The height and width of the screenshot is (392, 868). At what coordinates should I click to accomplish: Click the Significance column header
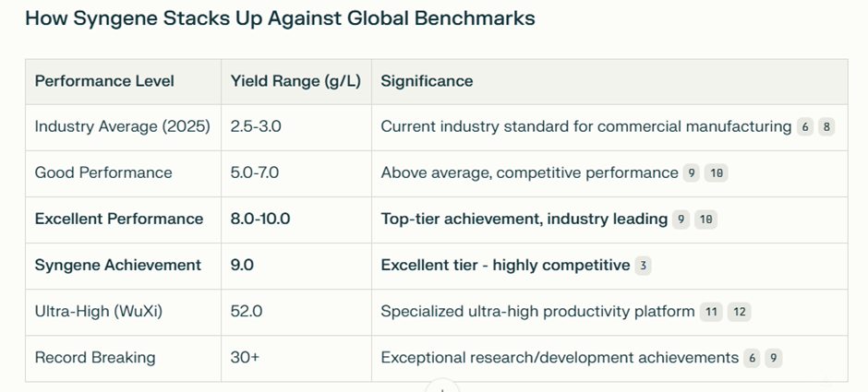pos(427,81)
